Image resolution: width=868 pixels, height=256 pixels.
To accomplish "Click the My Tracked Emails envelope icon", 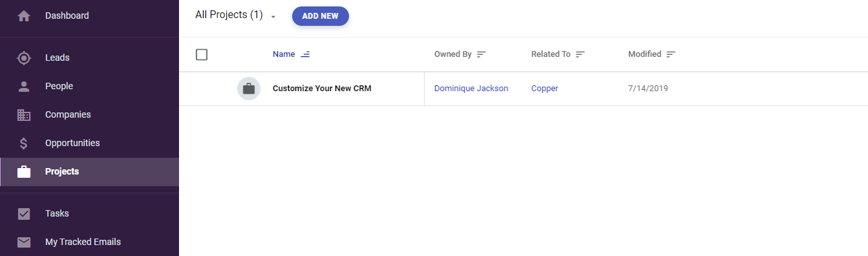I will point(24,242).
